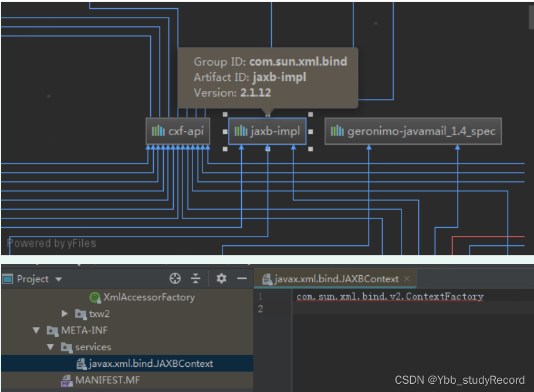Select the META-INF folder row
The width and height of the screenshot is (534, 392).
point(127,330)
